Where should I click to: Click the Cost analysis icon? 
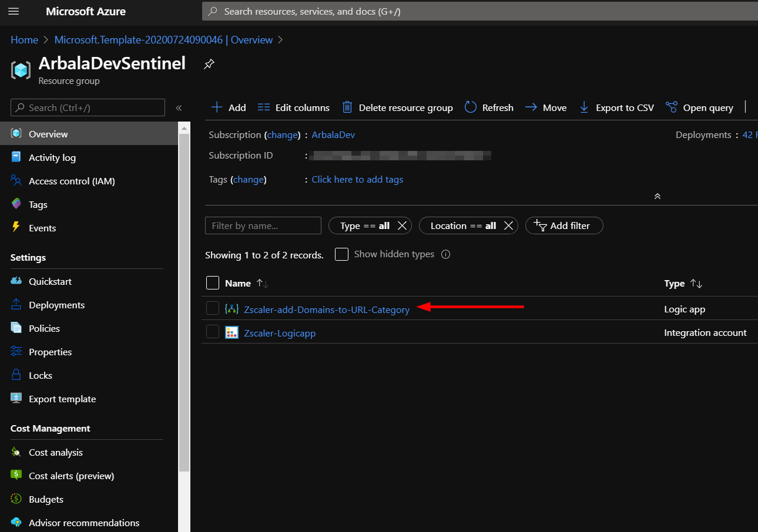(x=16, y=452)
